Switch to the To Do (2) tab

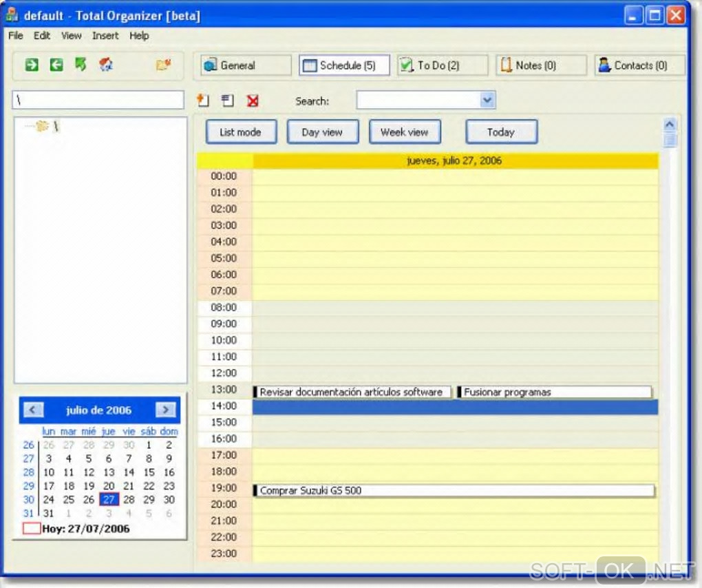(x=443, y=65)
